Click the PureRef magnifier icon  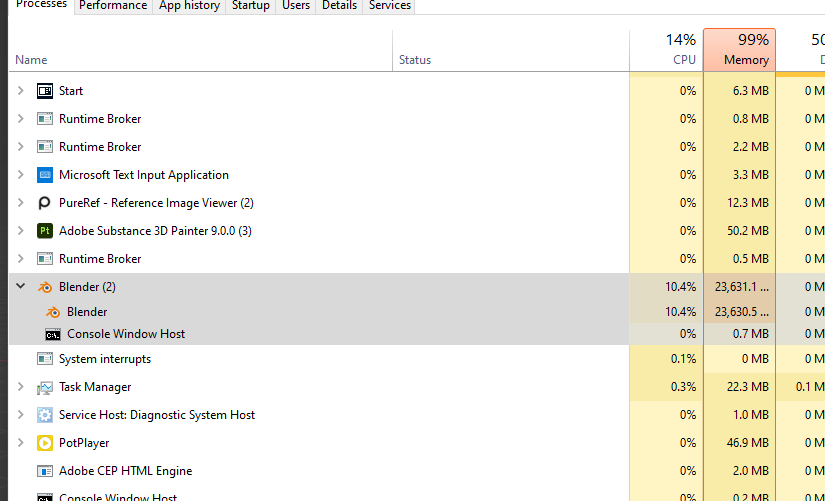45,203
